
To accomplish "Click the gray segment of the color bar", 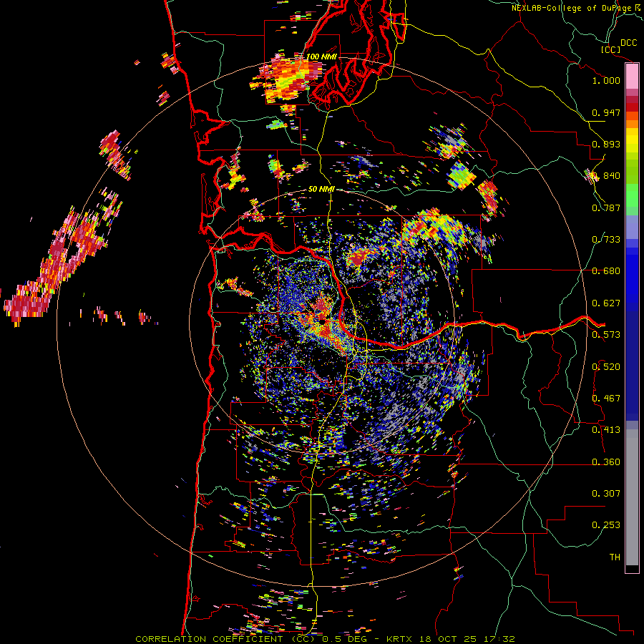I will (632, 497).
